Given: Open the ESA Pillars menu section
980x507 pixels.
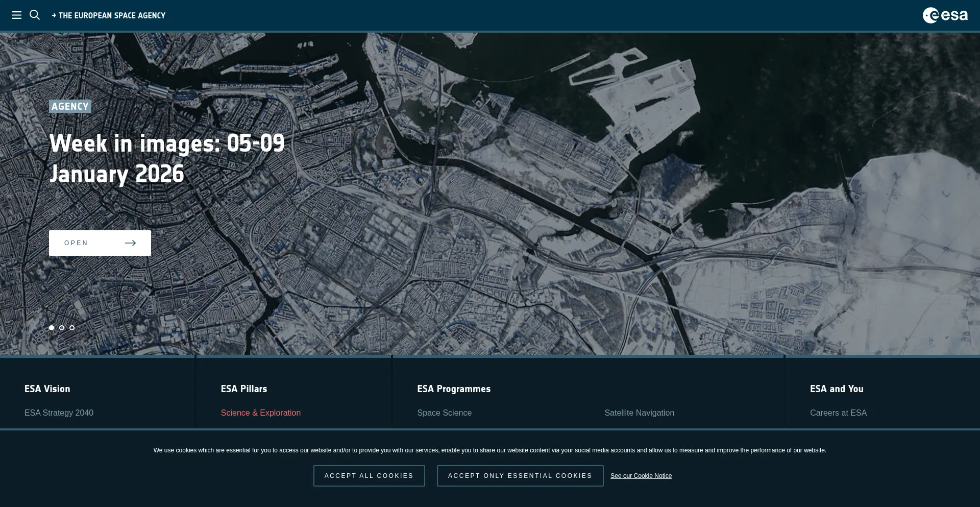Looking at the screenshot, I should pyautogui.click(x=244, y=389).
